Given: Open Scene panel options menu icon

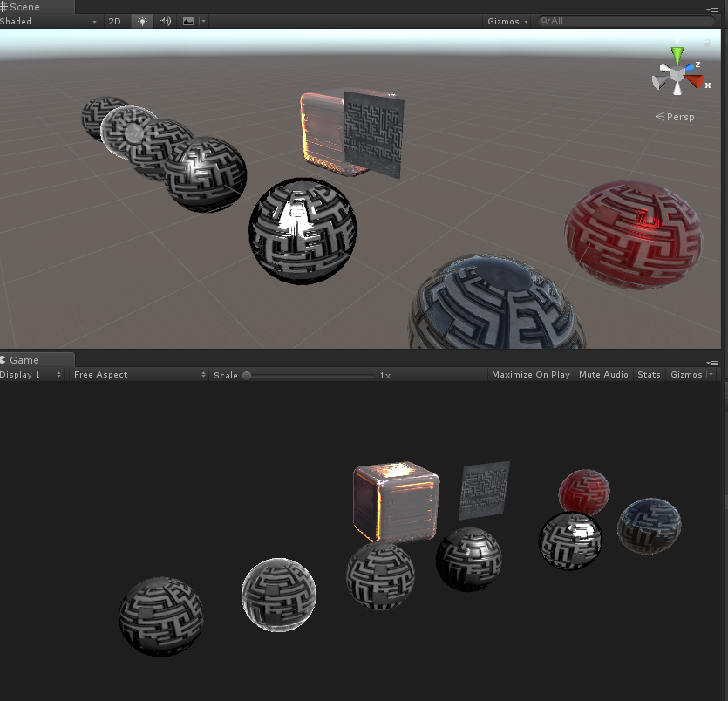Looking at the screenshot, I should (x=712, y=10).
